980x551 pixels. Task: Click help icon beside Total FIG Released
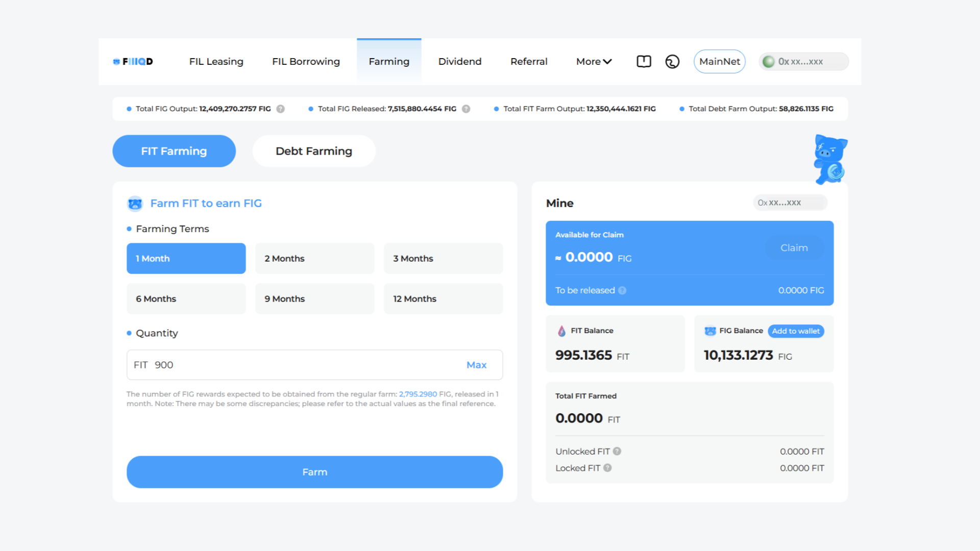pyautogui.click(x=466, y=109)
